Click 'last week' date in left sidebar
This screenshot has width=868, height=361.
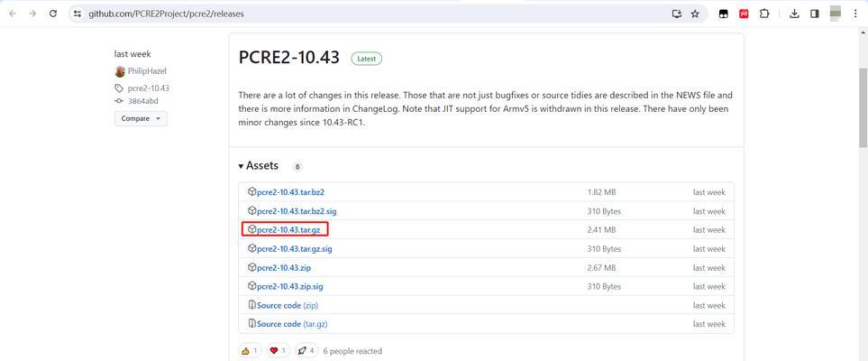[132, 54]
